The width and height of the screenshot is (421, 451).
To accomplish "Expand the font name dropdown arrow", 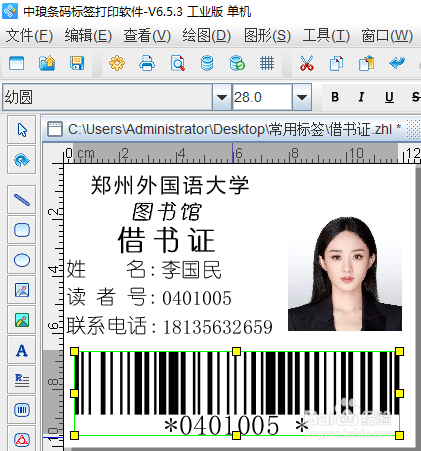I will (x=222, y=97).
